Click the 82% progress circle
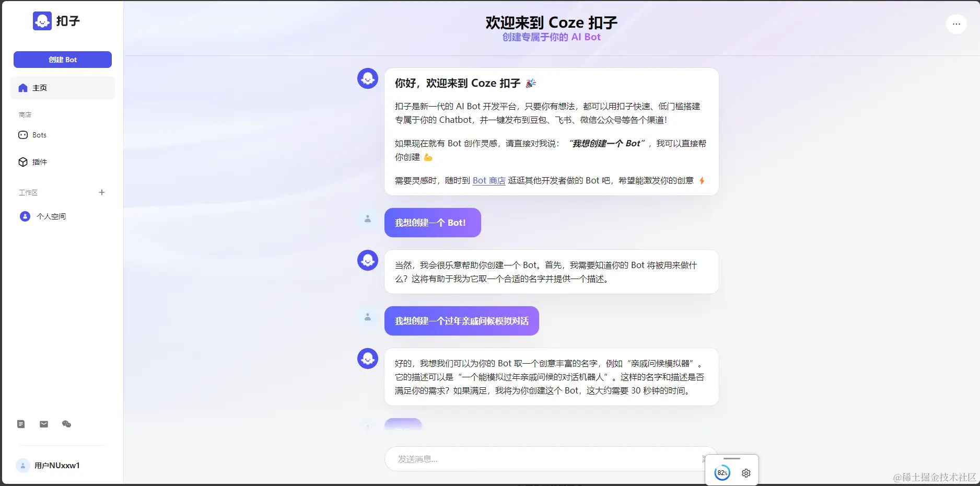The width and height of the screenshot is (980, 486). (x=722, y=473)
